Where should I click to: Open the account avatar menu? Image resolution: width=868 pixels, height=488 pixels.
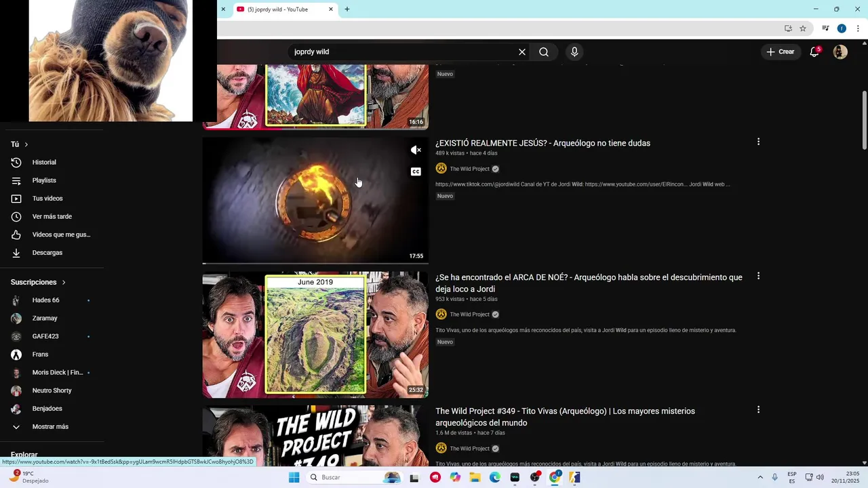(840, 52)
